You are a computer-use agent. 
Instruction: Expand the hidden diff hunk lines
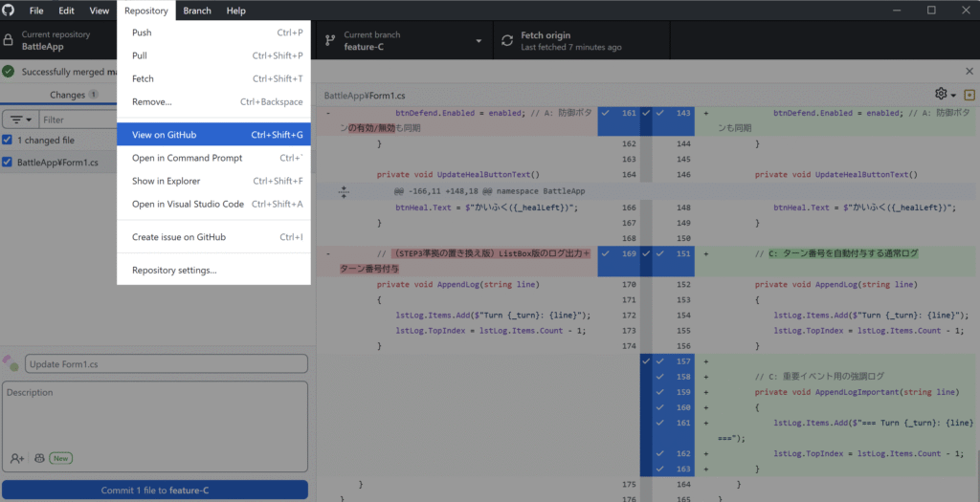click(x=344, y=191)
